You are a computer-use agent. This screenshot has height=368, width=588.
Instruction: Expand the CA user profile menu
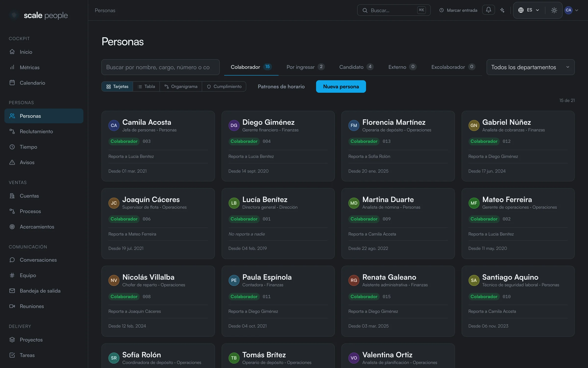(572, 10)
